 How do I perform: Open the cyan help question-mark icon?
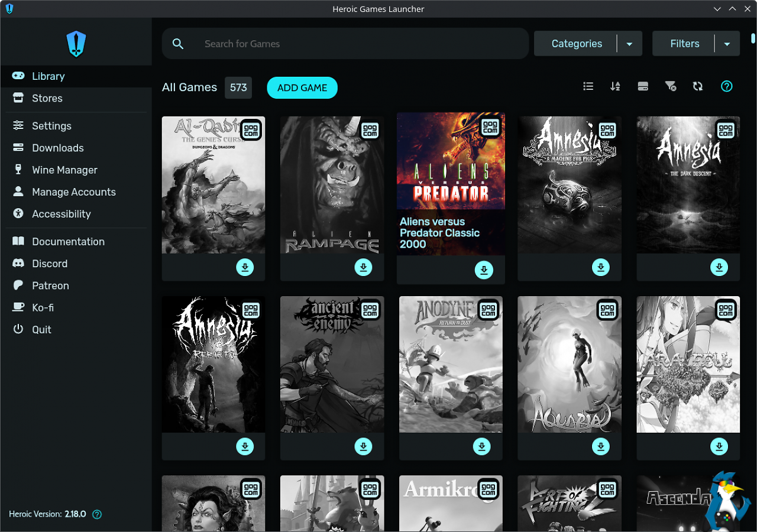(x=727, y=86)
